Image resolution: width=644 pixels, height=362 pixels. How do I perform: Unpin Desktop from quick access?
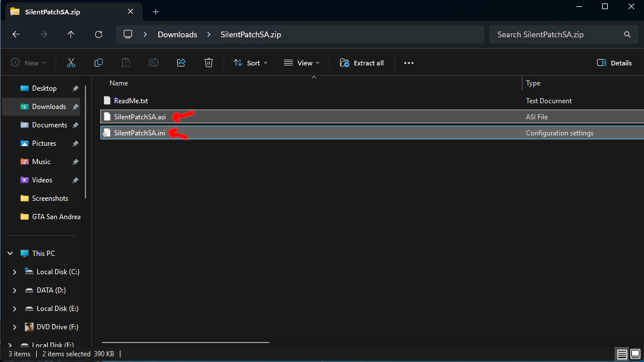point(76,88)
